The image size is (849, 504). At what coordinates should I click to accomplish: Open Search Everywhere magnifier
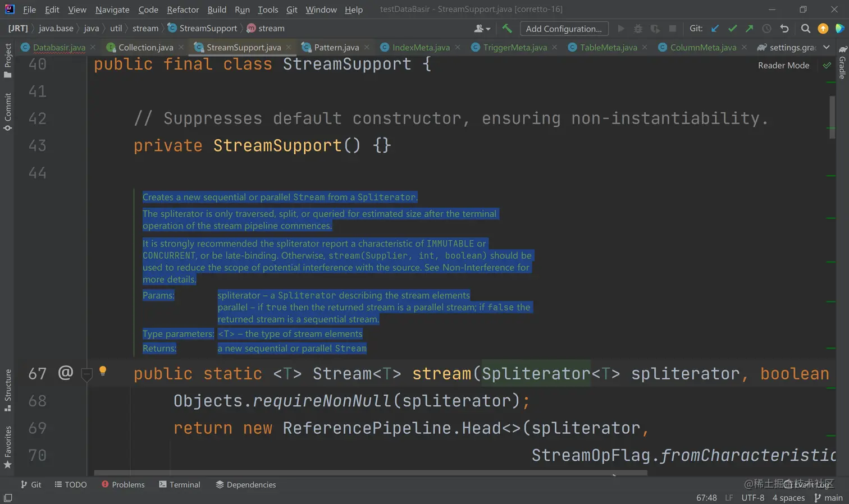(x=806, y=28)
